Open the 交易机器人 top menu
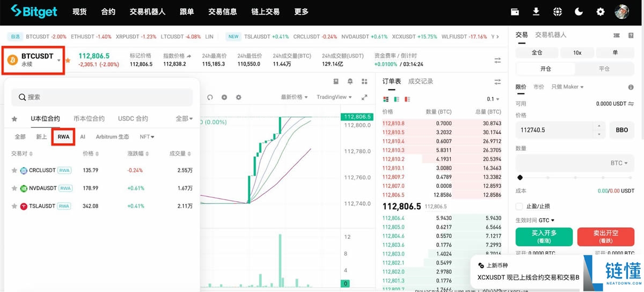644x292 pixels. (147, 12)
